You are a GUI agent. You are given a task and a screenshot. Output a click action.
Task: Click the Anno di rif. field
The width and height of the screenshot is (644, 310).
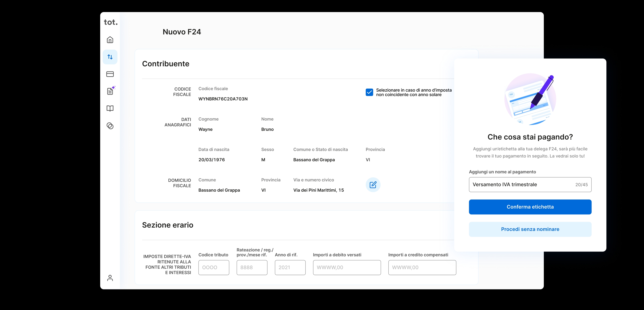pos(290,267)
